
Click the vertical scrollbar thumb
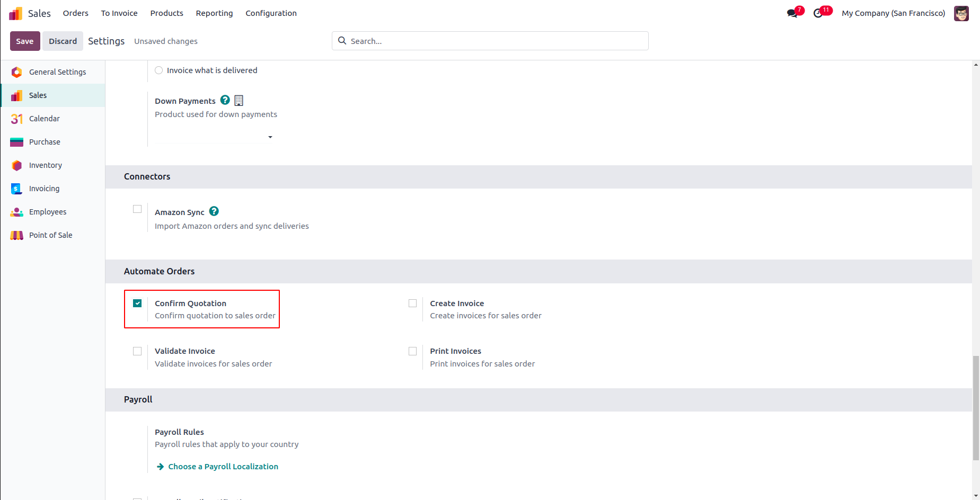[x=976, y=408]
